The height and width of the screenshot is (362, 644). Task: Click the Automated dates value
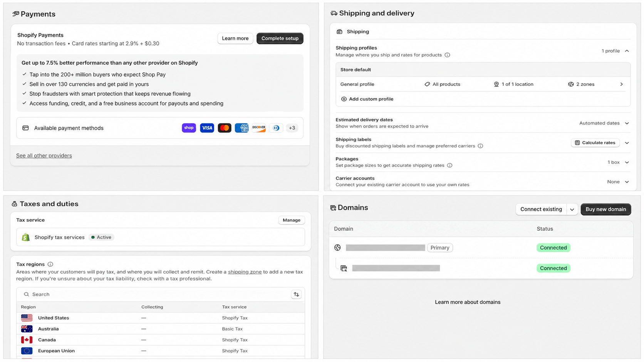click(x=599, y=123)
